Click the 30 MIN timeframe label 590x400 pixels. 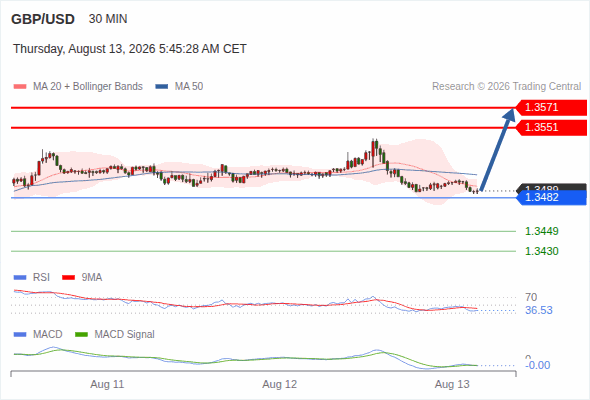[x=108, y=19]
